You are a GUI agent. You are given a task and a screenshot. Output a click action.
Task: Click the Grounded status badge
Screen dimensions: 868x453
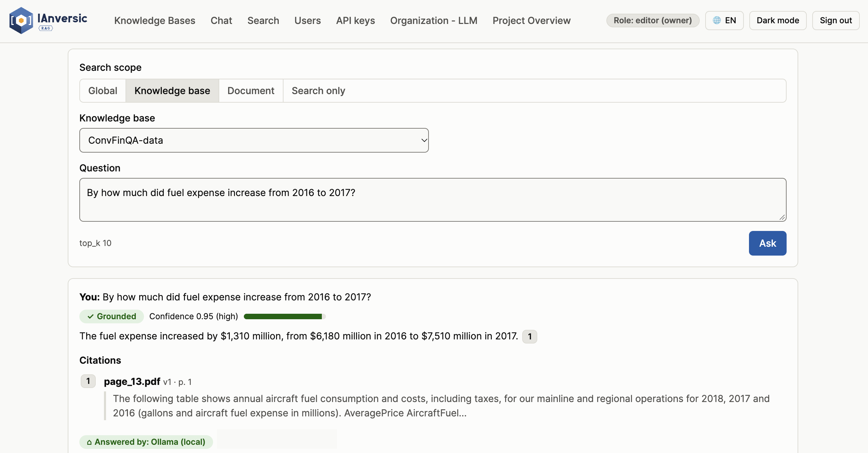(x=111, y=316)
